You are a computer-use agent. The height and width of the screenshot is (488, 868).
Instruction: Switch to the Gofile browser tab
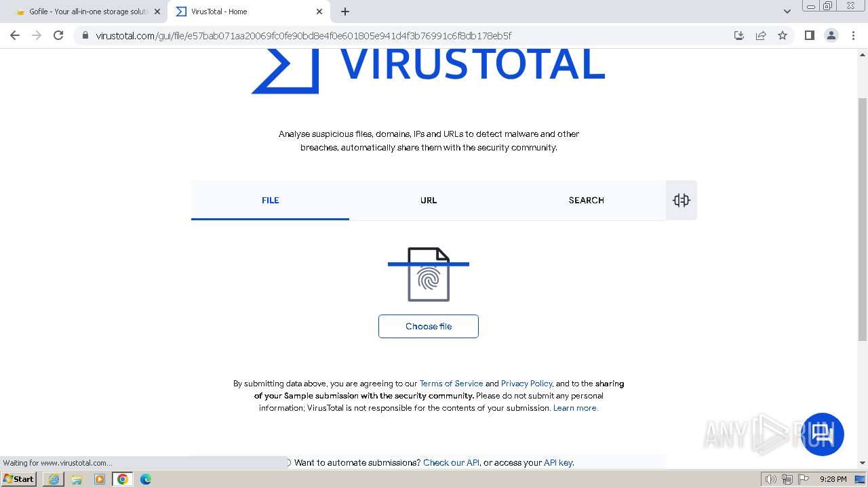click(87, 12)
